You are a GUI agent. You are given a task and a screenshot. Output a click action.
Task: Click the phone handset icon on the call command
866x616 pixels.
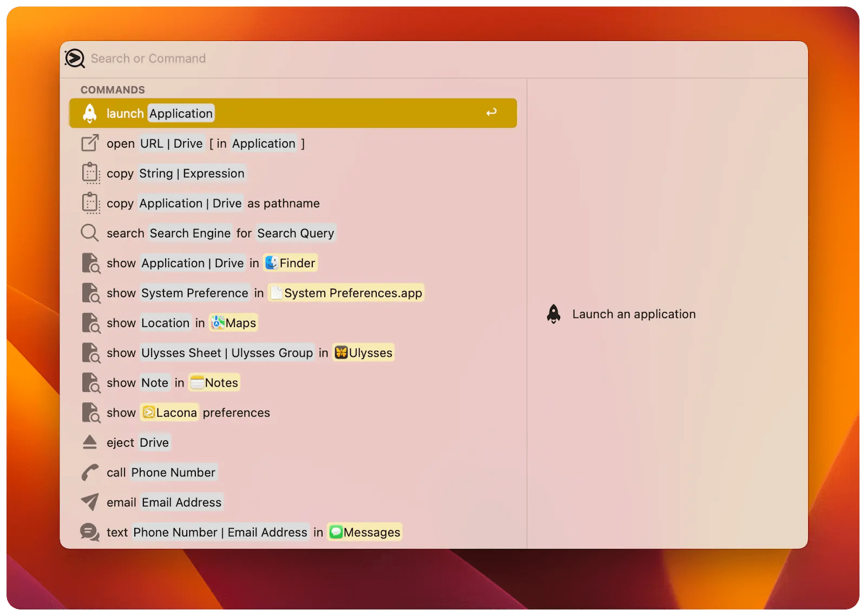point(90,472)
